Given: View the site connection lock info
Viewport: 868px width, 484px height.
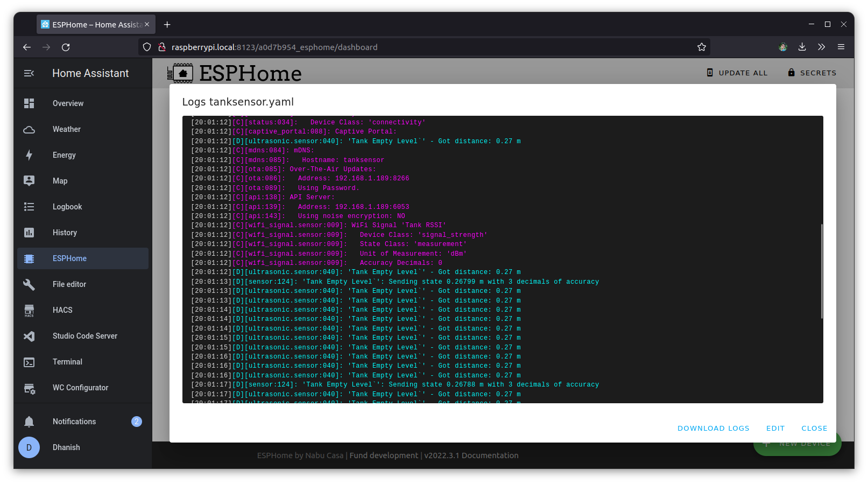Looking at the screenshot, I should pos(161,47).
